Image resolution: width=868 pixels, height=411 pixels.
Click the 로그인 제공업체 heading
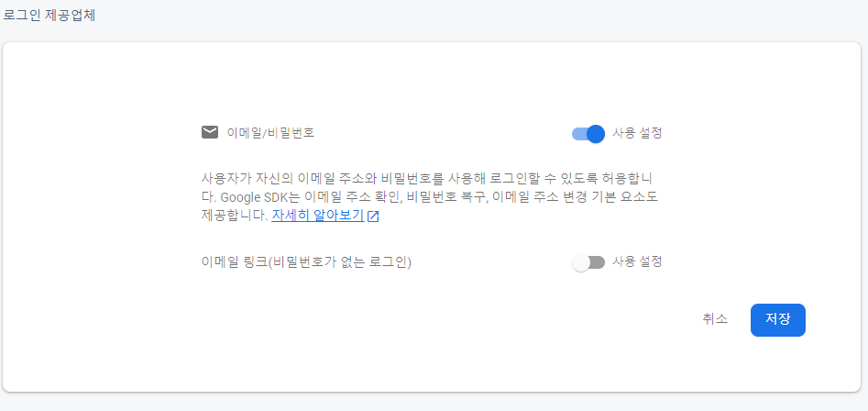49,16
